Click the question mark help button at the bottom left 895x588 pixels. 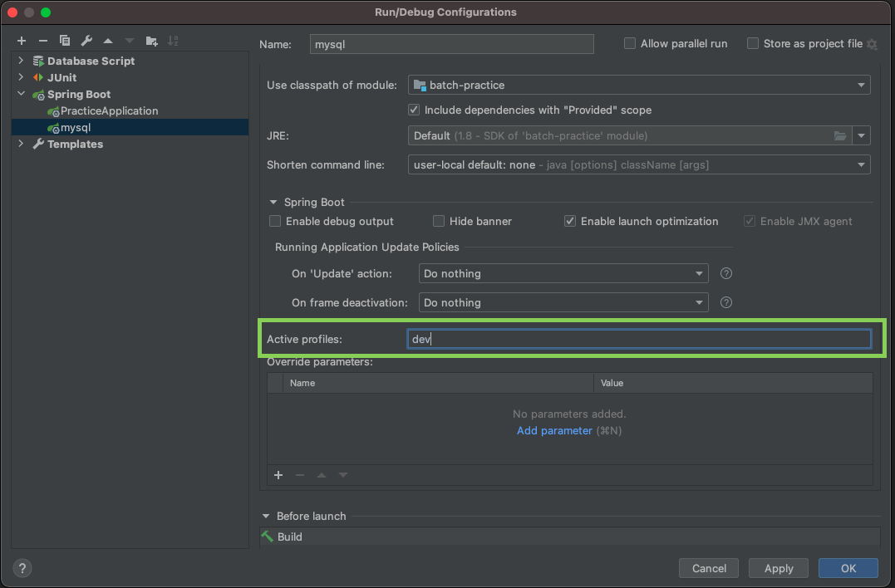(22, 568)
